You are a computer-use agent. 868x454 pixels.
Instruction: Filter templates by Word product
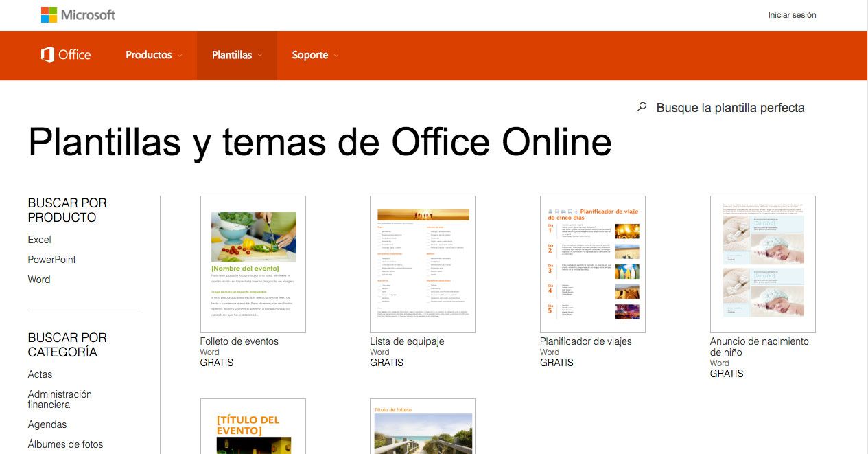(x=39, y=280)
